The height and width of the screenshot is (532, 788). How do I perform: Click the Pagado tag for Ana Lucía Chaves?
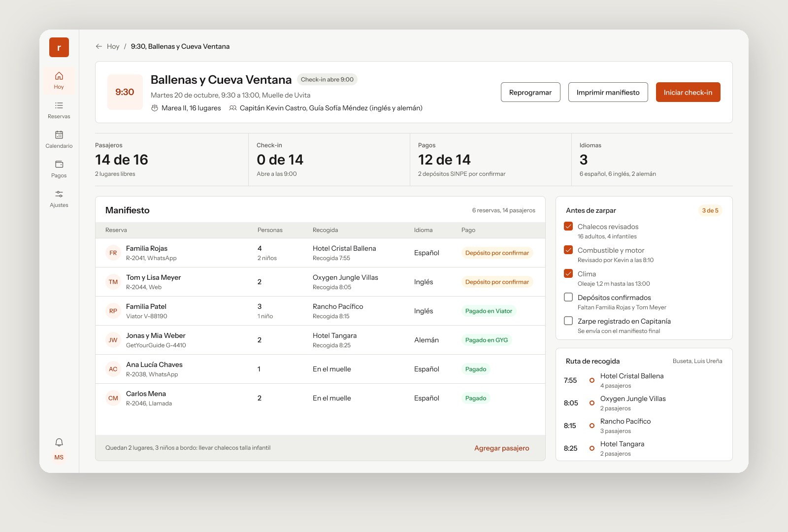point(476,369)
